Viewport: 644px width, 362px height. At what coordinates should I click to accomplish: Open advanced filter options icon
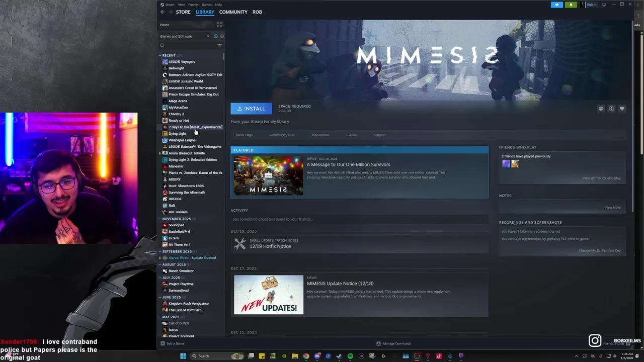219,46
